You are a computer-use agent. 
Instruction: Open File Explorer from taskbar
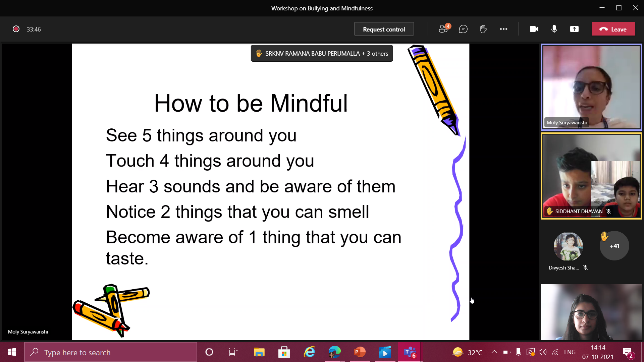(259, 352)
